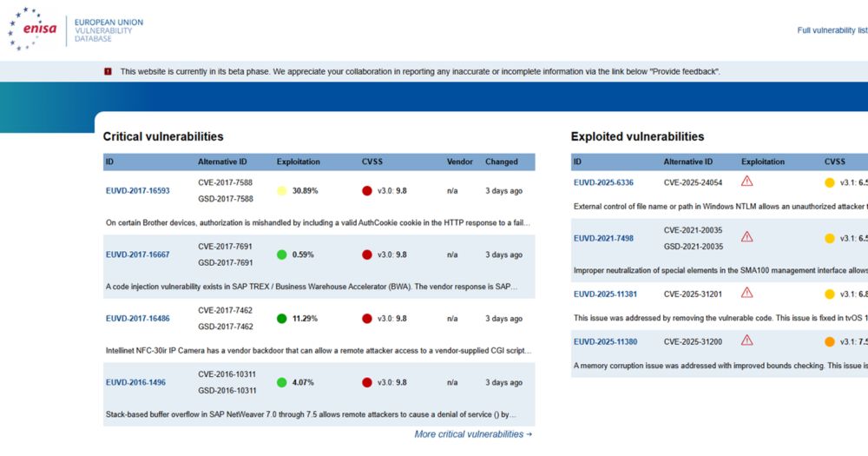The image size is (868, 456).
Task: Click the orange CVSS dot in EUVD-2025-11380 row
Action: [x=829, y=342]
